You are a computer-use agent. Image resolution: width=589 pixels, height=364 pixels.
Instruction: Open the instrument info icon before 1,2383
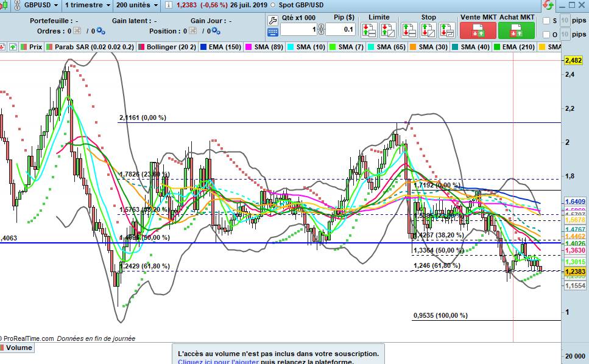(x=169, y=5)
